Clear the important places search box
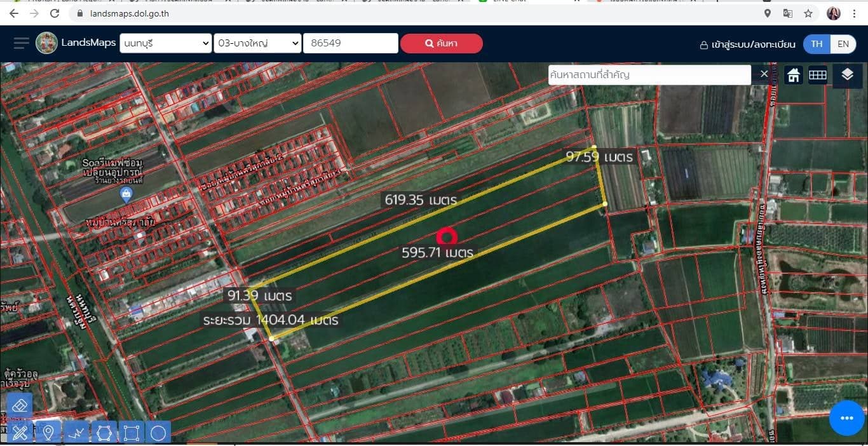The image size is (868, 446). [764, 74]
